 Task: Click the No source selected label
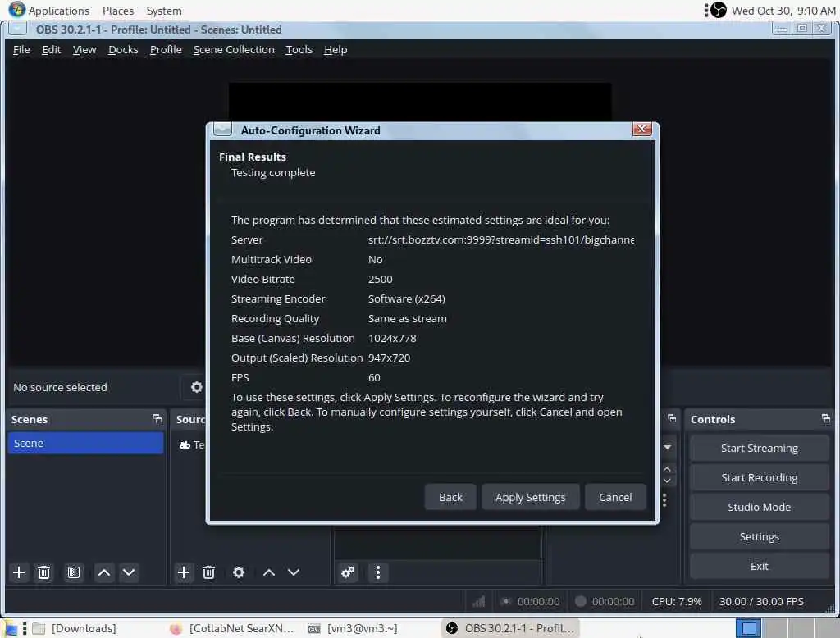60,387
